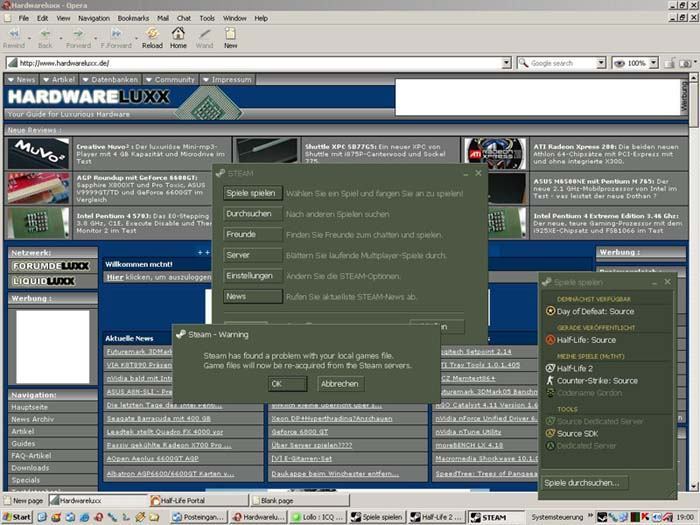Switch to the Blank page tab

point(299,500)
